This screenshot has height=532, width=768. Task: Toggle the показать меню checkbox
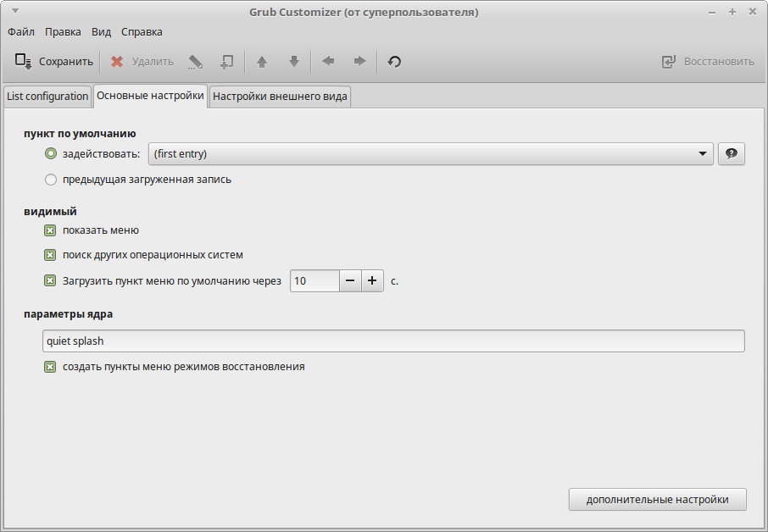tap(50, 230)
